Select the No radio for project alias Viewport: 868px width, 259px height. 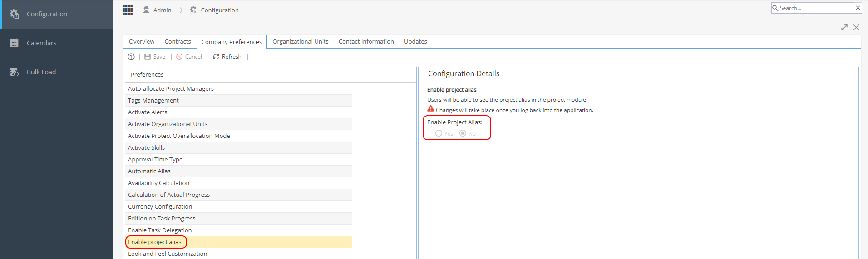(463, 133)
